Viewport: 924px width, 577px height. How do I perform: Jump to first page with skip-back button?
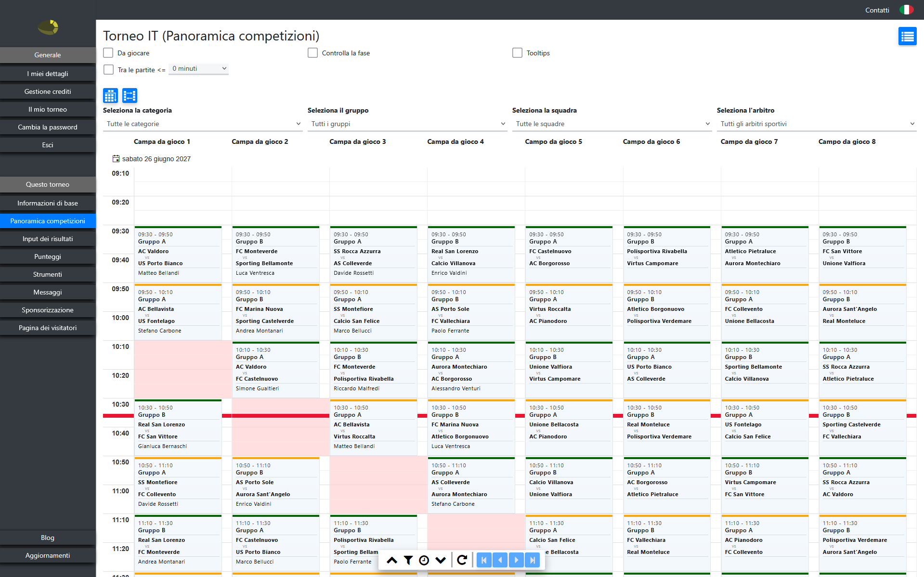click(484, 560)
